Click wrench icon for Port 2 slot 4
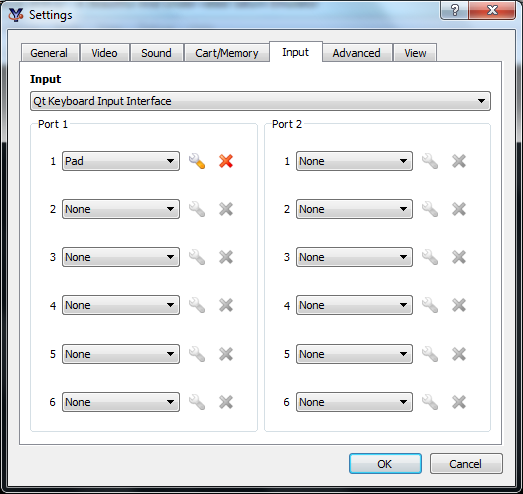 (x=430, y=305)
